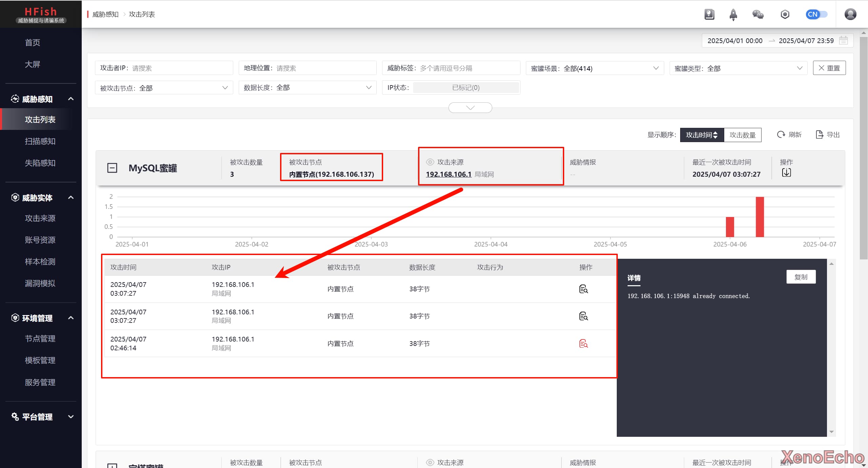
Task: Open the 蜜罐场景 dropdown
Action: (594, 68)
